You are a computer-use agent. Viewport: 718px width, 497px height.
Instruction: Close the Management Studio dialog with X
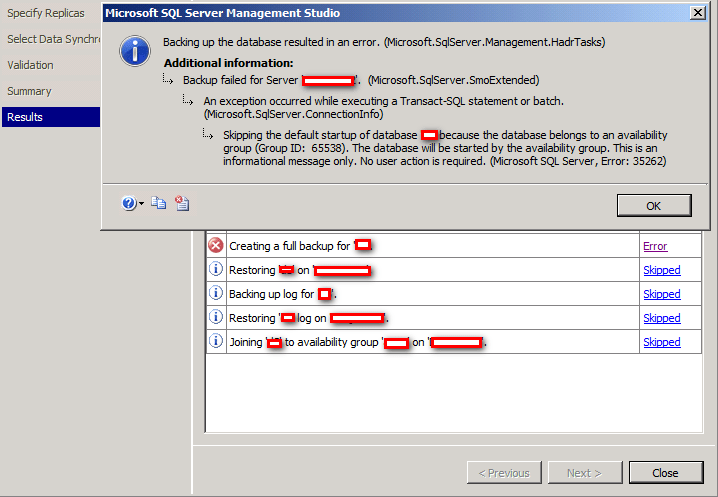click(x=697, y=13)
